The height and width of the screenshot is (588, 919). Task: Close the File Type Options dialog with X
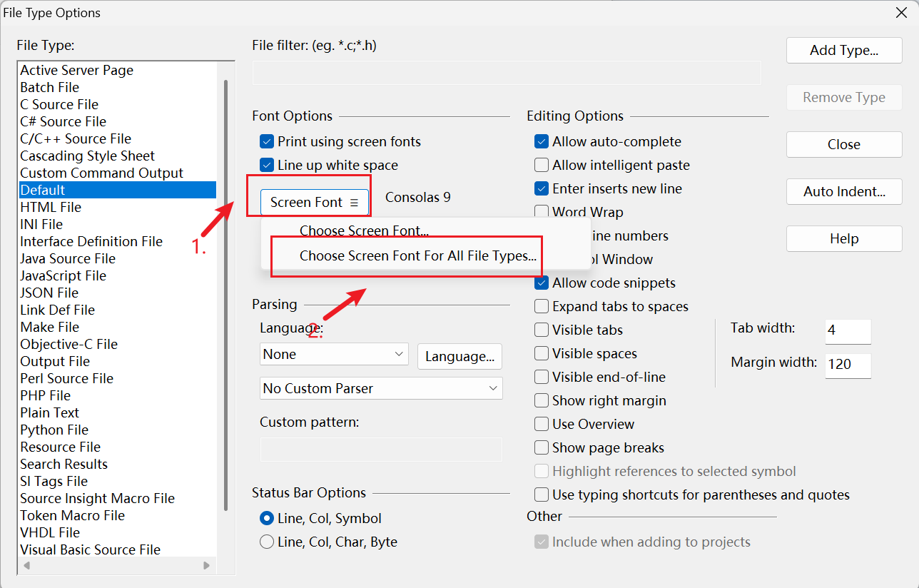(x=901, y=13)
